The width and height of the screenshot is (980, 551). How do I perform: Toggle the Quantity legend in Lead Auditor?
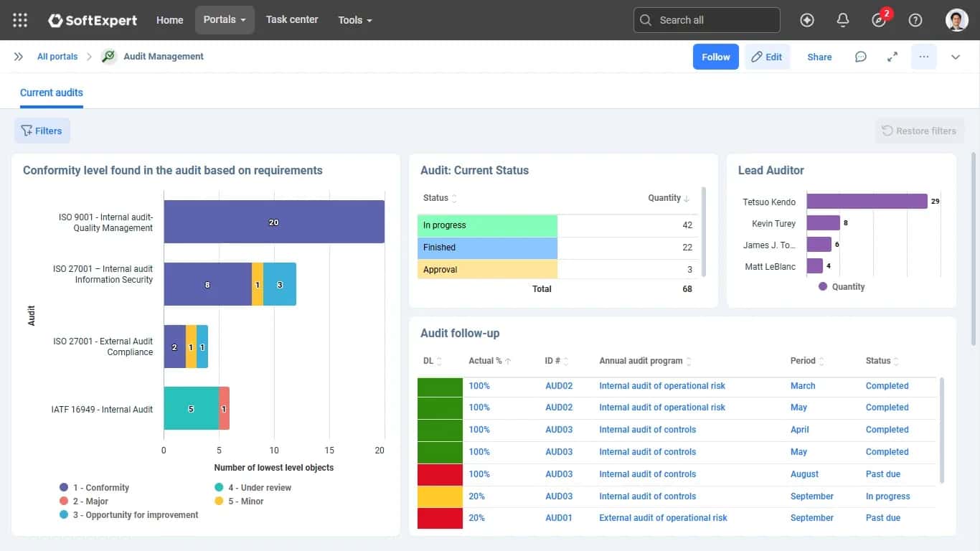(x=842, y=287)
